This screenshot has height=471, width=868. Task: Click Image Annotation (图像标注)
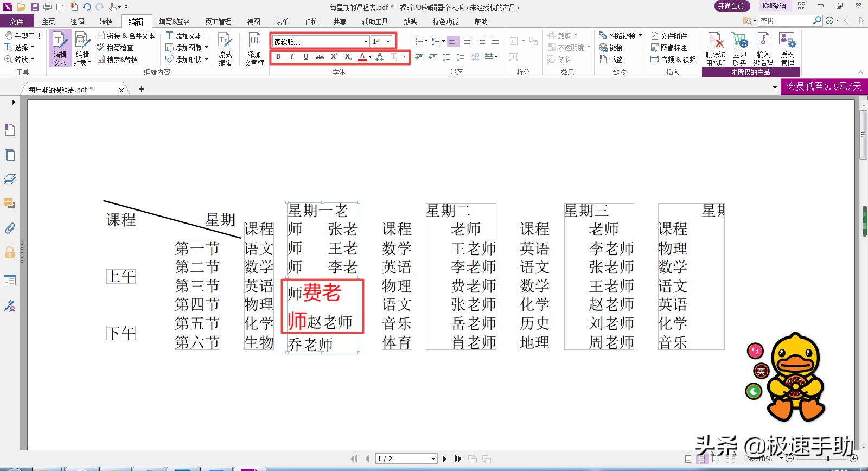[669, 48]
